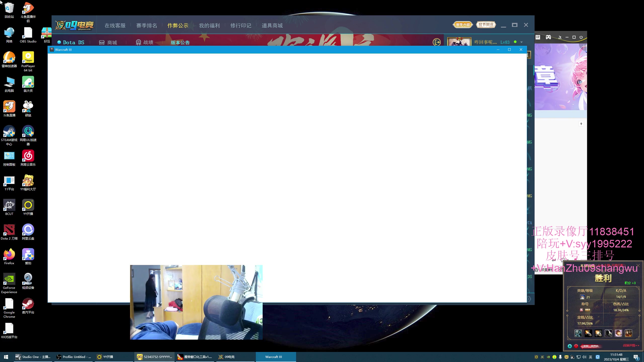
Task: Open the 修行印记 menu item
Action: [241, 25]
